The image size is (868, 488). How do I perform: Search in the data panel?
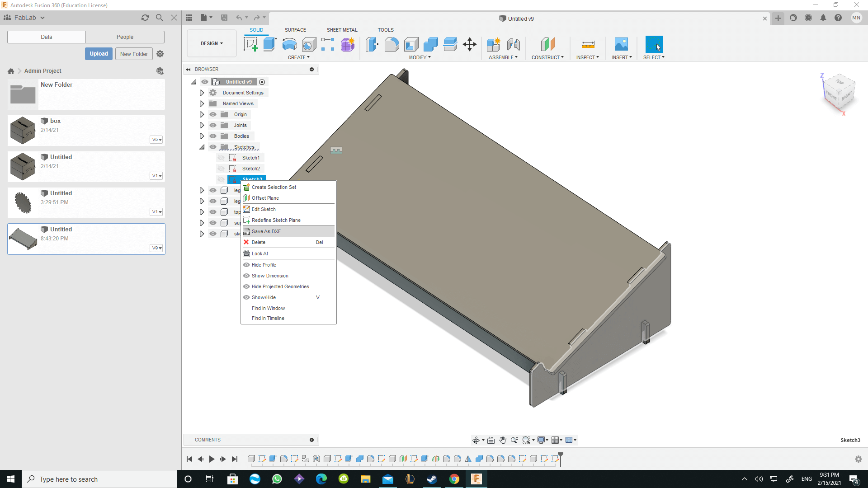159,18
